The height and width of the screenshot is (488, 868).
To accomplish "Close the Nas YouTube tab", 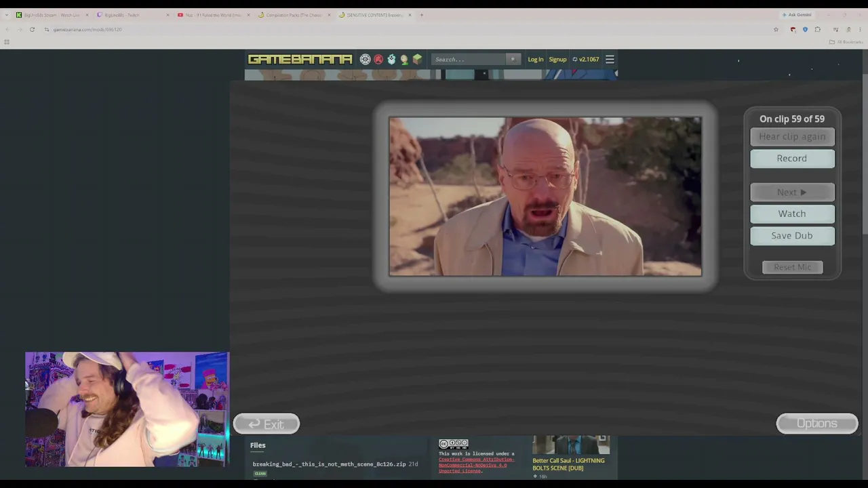I will 248,15.
